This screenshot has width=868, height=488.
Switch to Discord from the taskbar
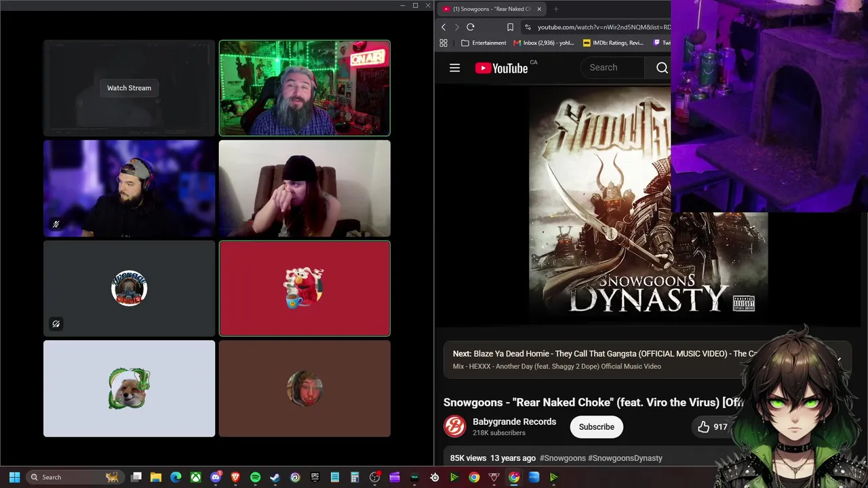(x=216, y=477)
